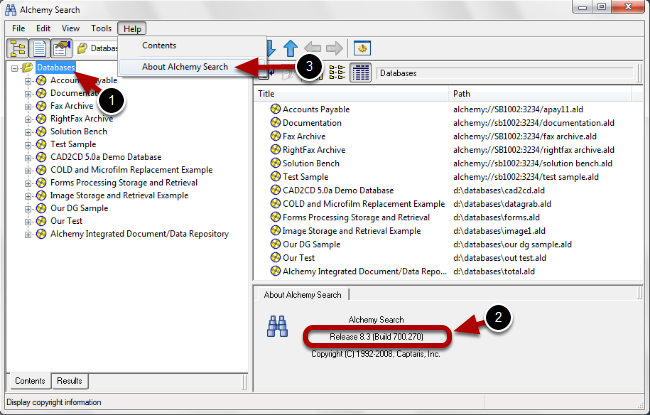Click the Our DG Sample icon in list

pyautogui.click(x=275, y=244)
